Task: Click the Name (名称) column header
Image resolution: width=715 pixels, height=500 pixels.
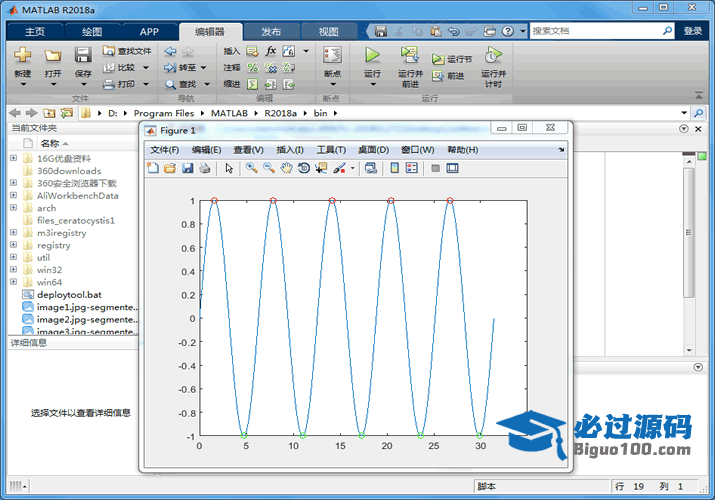Action: [x=50, y=143]
